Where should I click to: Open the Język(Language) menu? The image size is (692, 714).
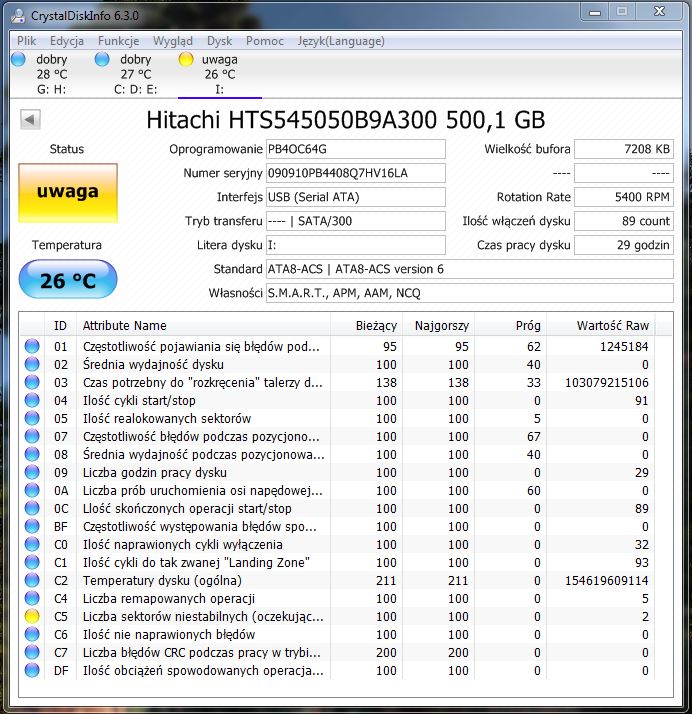tap(341, 41)
